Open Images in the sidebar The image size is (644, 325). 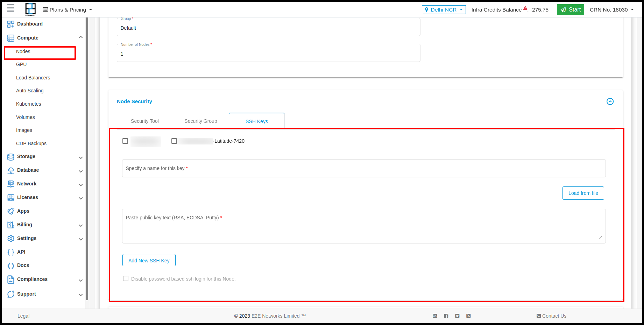pyautogui.click(x=24, y=130)
